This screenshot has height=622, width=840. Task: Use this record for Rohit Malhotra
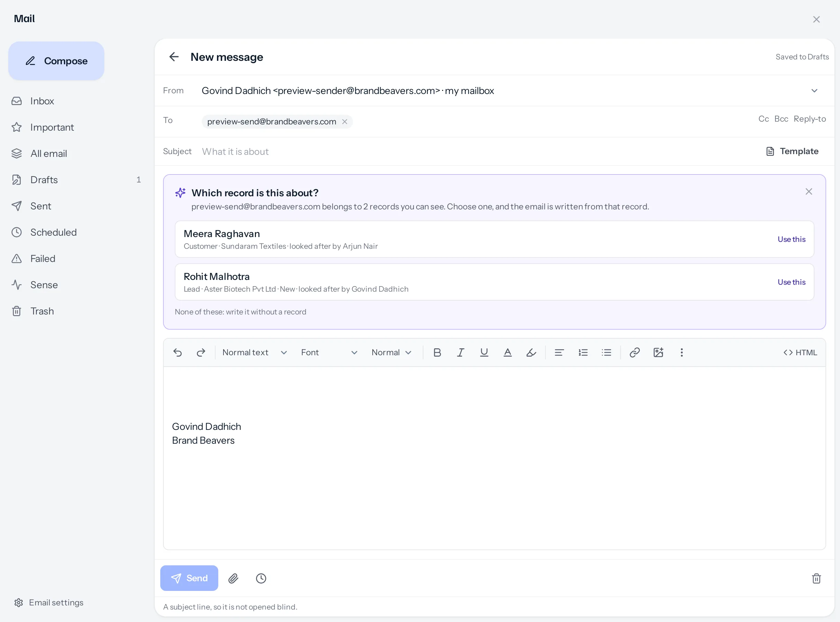coord(791,282)
